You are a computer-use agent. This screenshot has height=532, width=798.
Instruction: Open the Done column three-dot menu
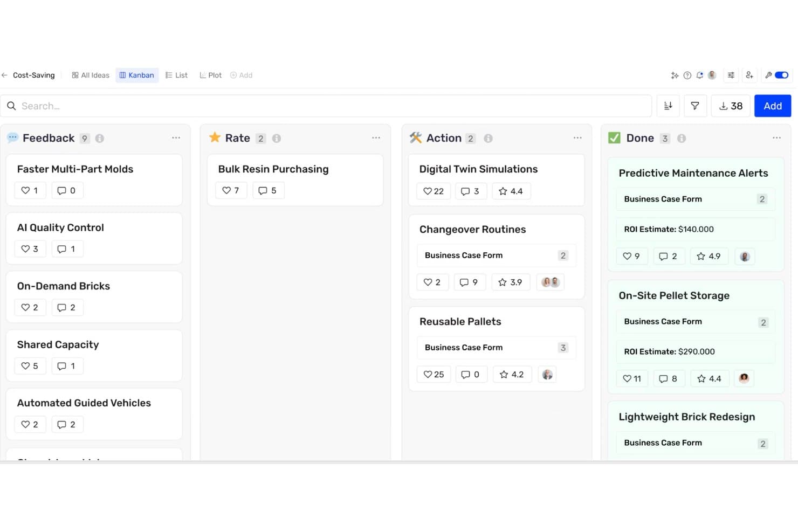[x=776, y=138]
